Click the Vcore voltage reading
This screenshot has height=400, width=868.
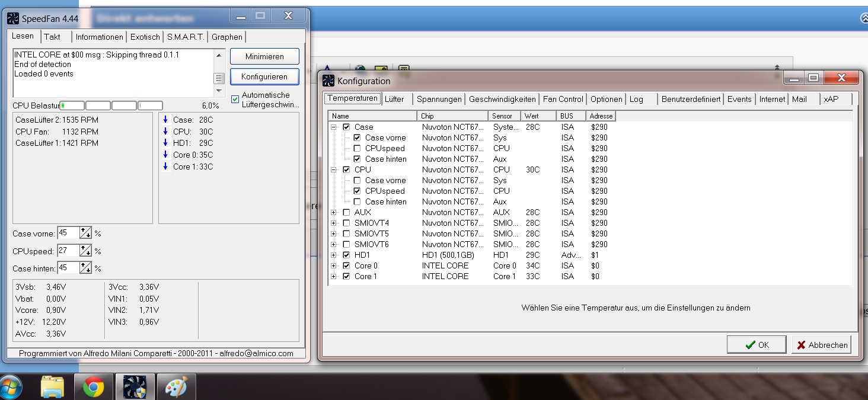point(41,310)
